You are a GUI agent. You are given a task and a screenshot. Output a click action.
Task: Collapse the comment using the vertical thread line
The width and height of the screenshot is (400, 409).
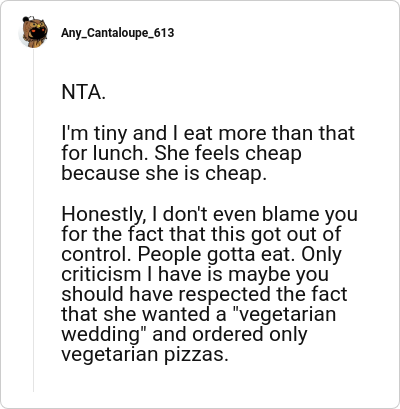click(x=33, y=220)
